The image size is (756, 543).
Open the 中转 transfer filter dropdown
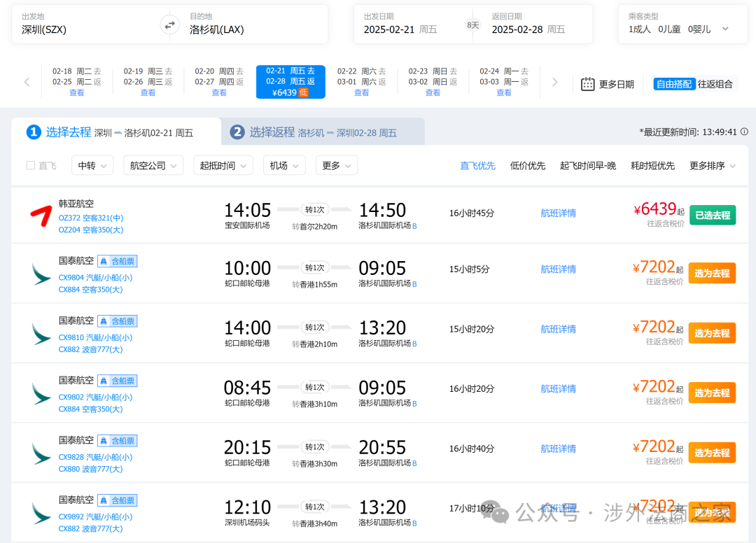[x=92, y=165]
